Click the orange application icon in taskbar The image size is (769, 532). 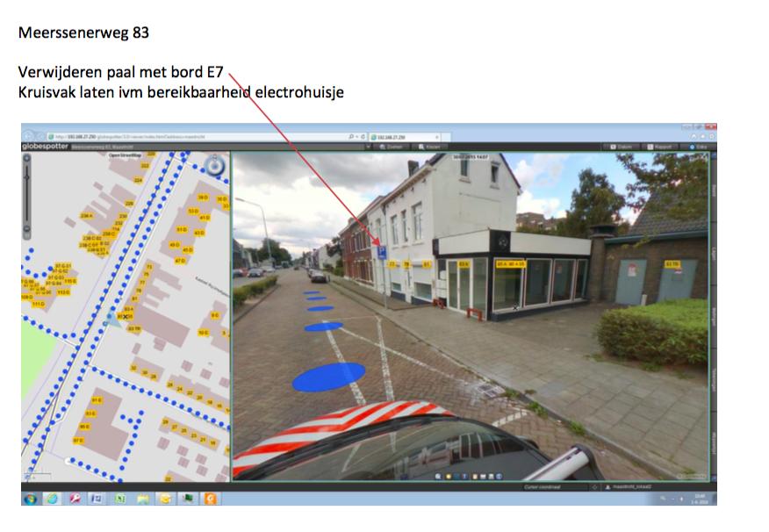[x=208, y=498]
